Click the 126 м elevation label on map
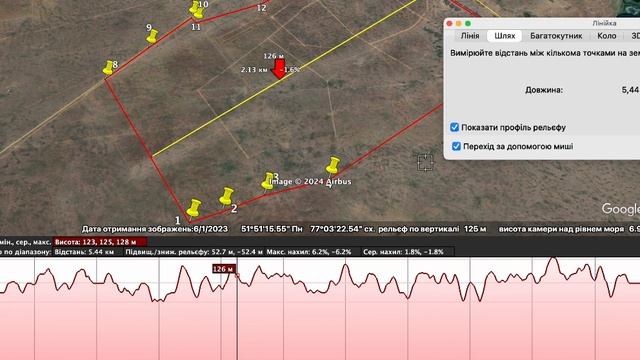This screenshot has width=640, height=360. pos(273,56)
